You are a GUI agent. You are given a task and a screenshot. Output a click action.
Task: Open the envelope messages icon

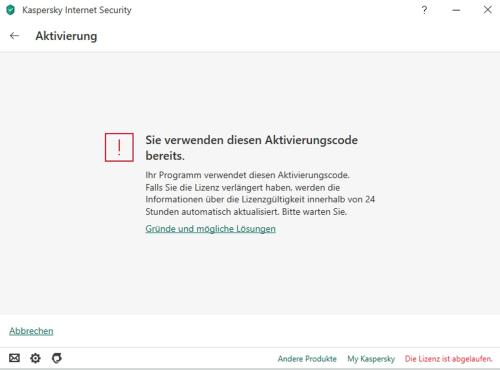(14, 358)
